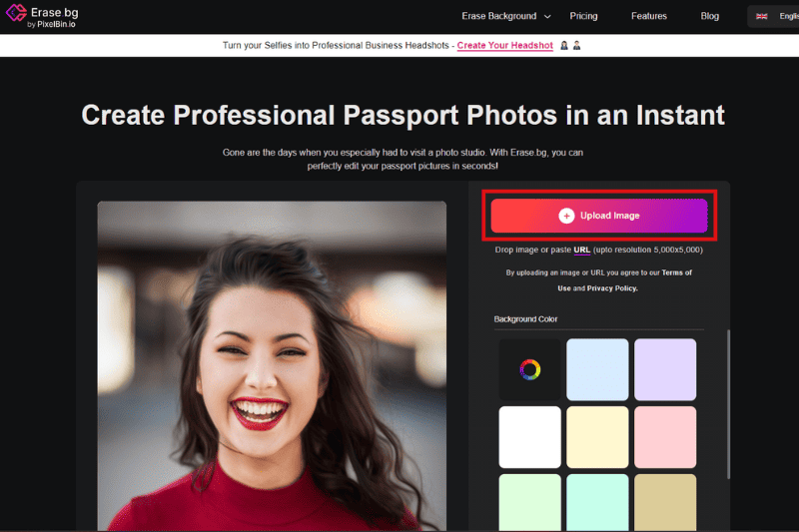Follow the Create Your Headshot link
This screenshot has width=799, height=532.
[x=504, y=46]
